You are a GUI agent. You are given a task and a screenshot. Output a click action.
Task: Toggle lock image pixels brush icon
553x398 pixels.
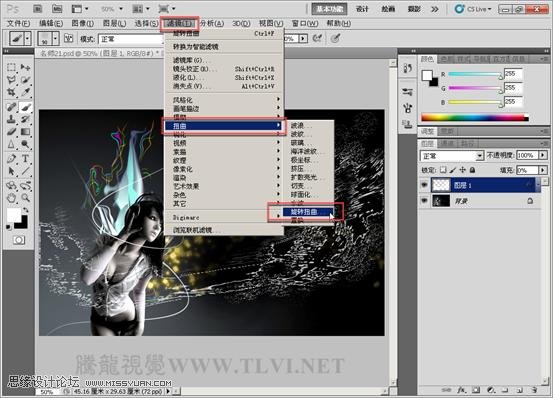click(453, 170)
